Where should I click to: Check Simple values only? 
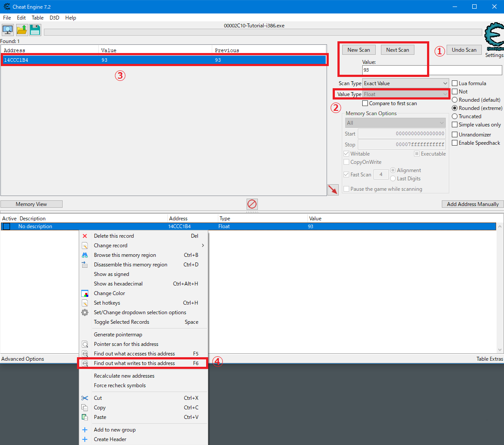(x=454, y=125)
